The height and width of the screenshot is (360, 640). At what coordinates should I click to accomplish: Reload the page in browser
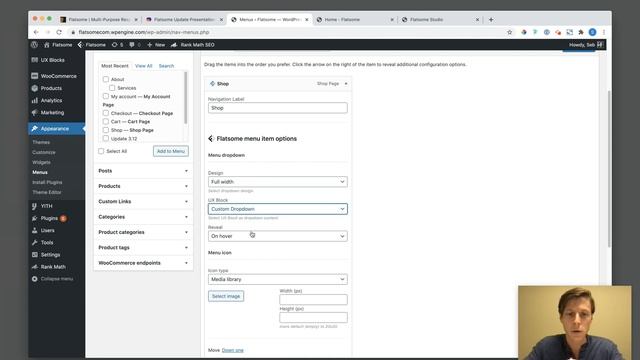point(59,32)
